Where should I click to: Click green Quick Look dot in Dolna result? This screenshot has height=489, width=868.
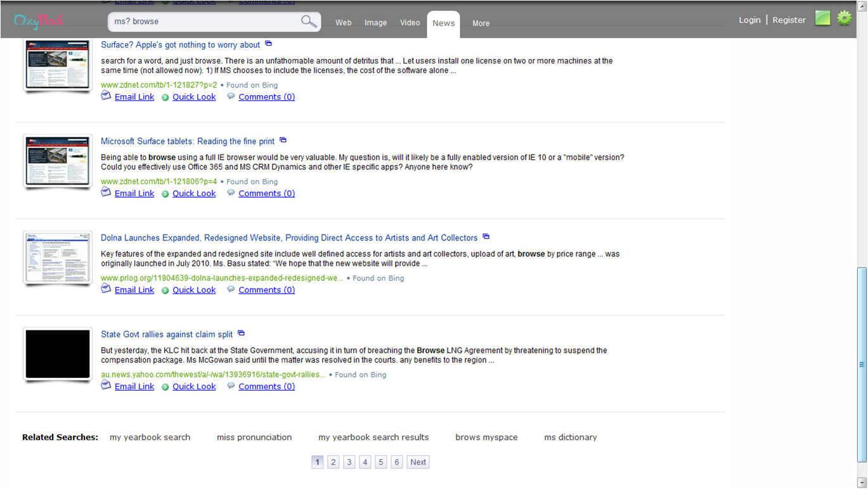pos(165,290)
